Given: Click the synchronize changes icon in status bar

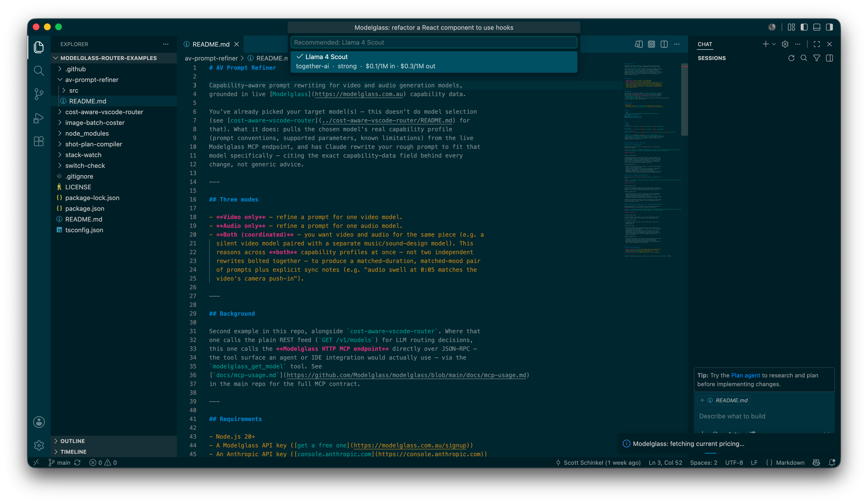Looking at the screenshot, I should [x=78, y=463].
